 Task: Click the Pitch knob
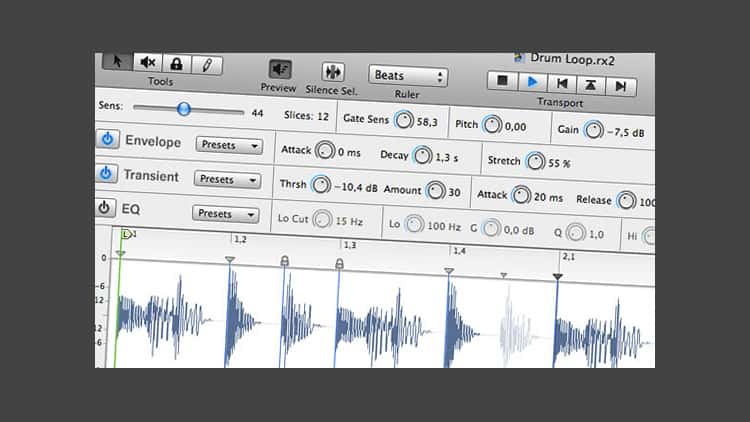[492, 125]
